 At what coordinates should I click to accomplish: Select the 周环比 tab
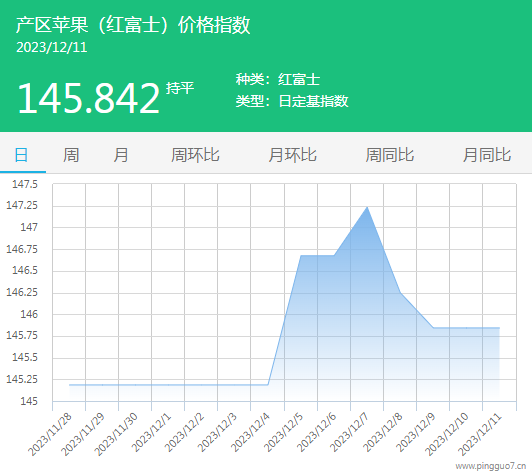195,155
